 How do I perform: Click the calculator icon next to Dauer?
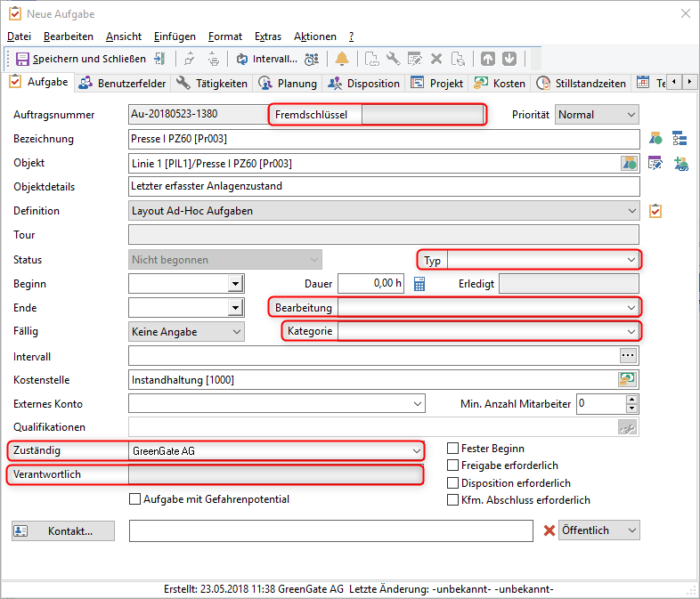tap(419, 284)
